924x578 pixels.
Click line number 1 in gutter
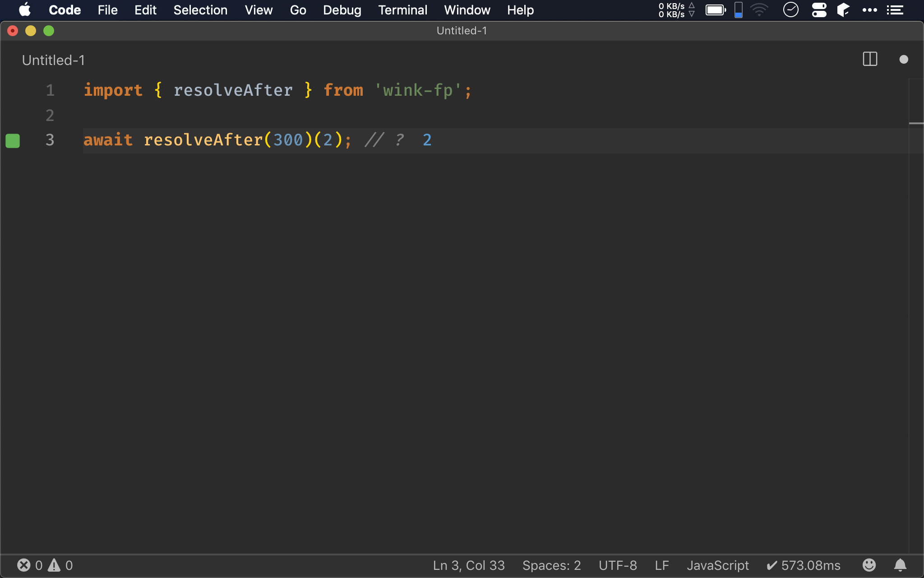[50, 90]
